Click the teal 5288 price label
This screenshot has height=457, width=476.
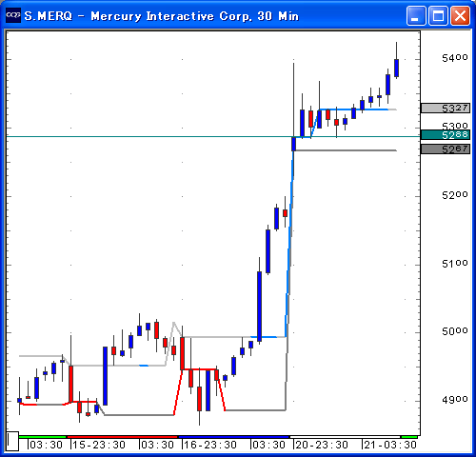click(446, 134)
